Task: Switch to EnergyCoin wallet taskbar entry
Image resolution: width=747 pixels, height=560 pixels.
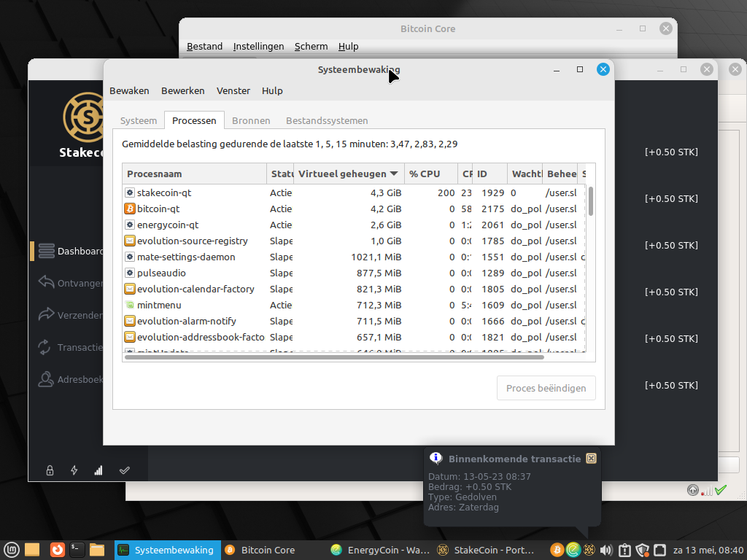Action: point(381,550)
